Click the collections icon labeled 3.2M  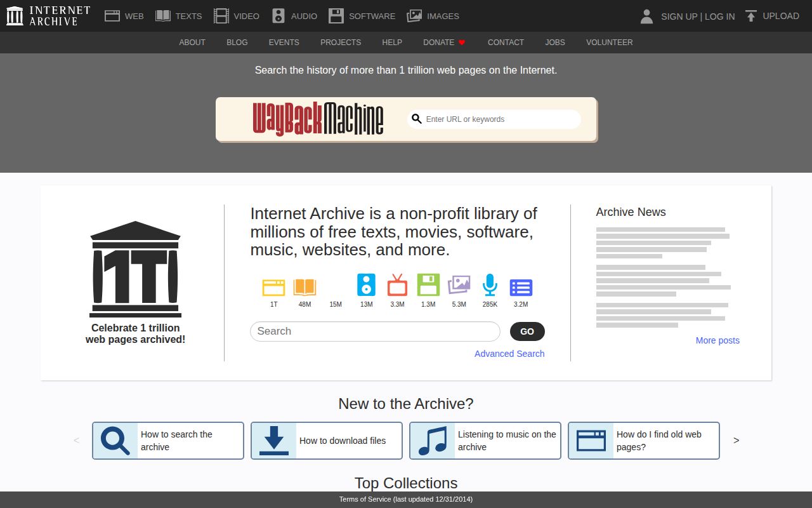(521, 286)
